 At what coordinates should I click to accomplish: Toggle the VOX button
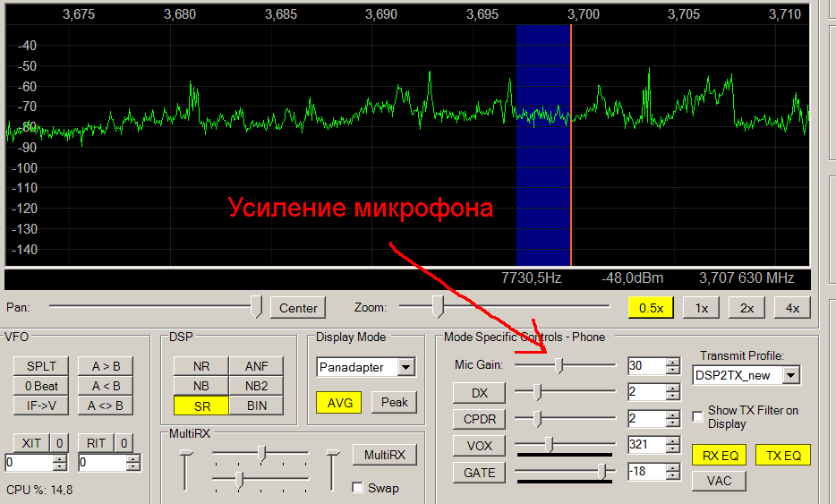(x=479, y=445)
